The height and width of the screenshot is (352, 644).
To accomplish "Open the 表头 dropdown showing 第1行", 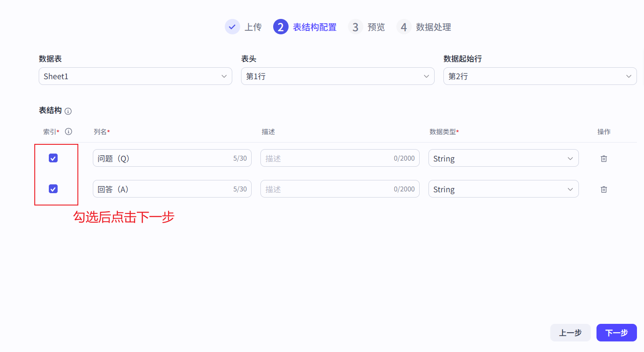I will (x=337, y=76).
